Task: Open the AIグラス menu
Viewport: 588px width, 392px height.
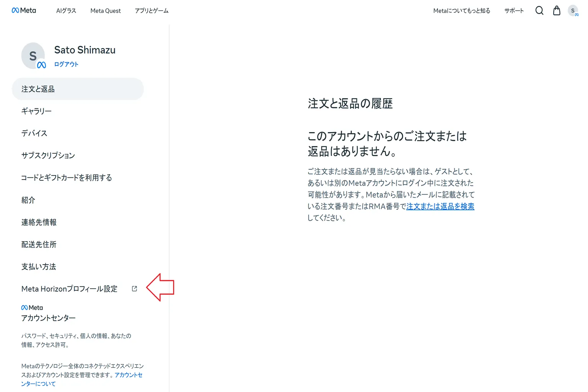Action: [x=66, y=11]
